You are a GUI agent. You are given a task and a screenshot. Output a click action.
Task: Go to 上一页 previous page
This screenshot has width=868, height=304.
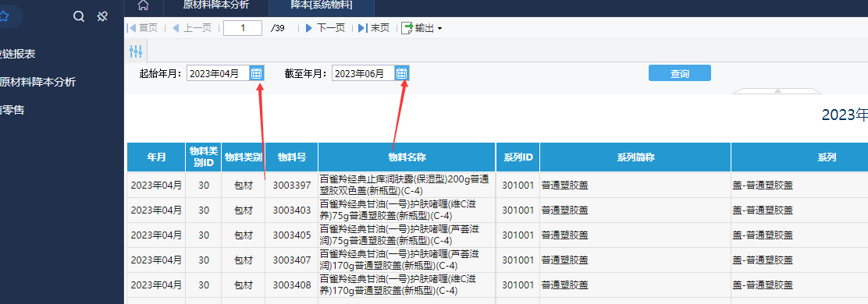pos(192,27)
